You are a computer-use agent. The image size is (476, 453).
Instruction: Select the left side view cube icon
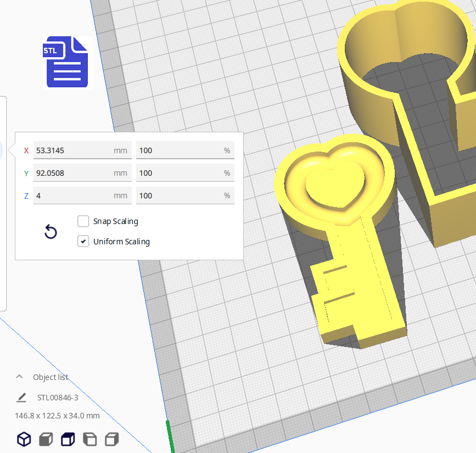click(x=89, y=439)
